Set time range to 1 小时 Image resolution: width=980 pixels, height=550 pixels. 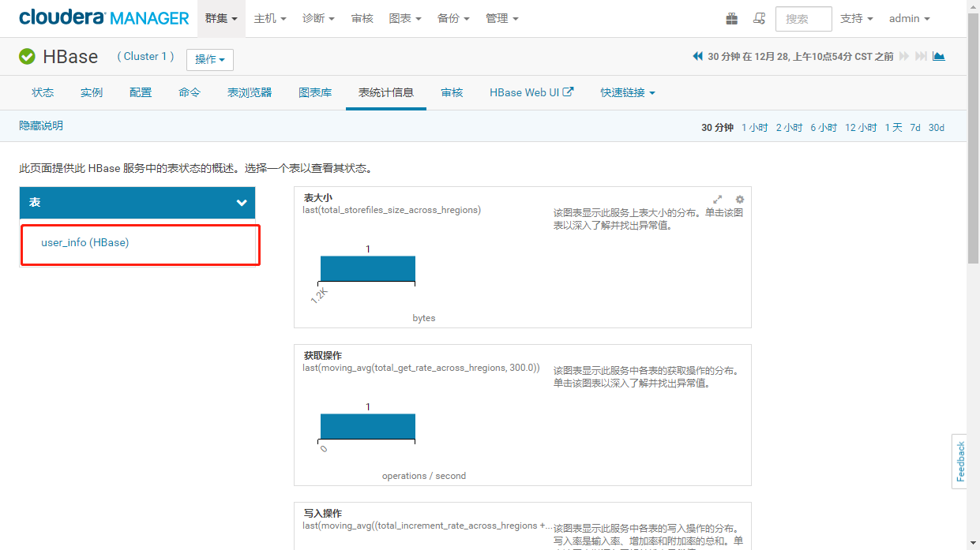(x=754, y=127)
